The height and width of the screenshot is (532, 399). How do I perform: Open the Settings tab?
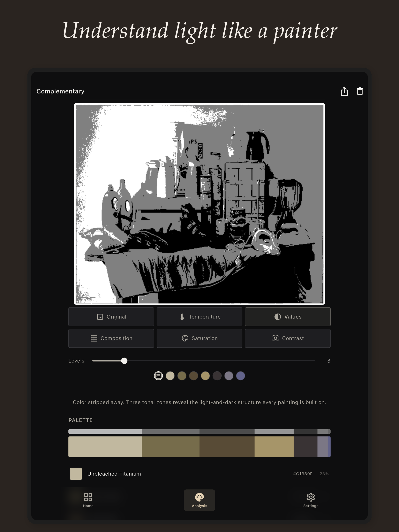[311, 500]
